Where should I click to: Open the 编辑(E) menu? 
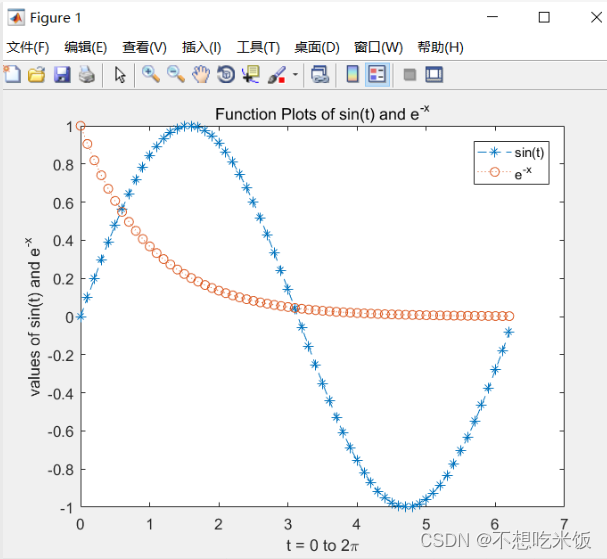pos(86,47)
